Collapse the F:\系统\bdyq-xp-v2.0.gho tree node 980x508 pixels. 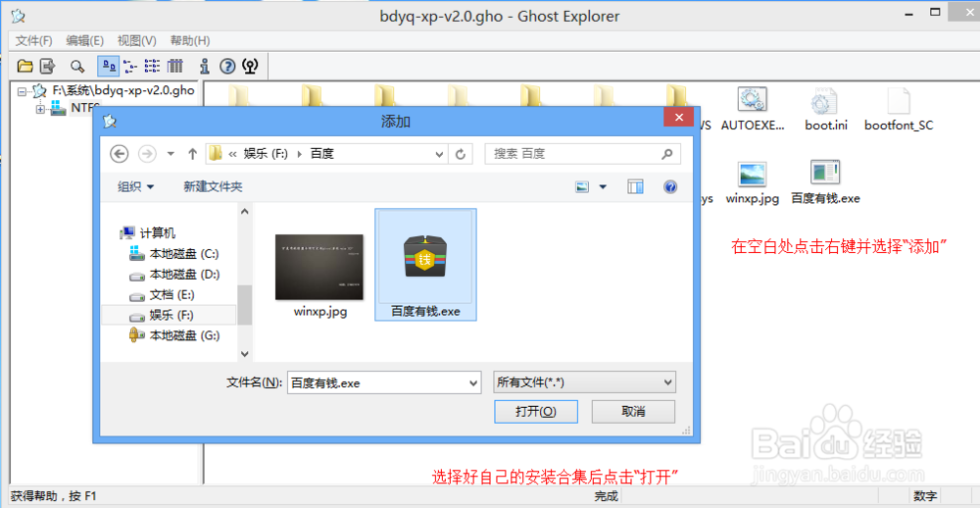(23, 90)
